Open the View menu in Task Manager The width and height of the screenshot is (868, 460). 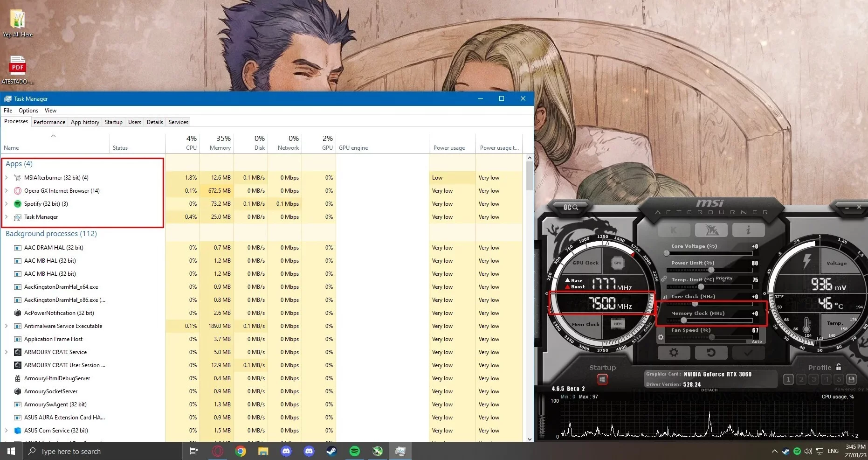(x=50, y=111)
